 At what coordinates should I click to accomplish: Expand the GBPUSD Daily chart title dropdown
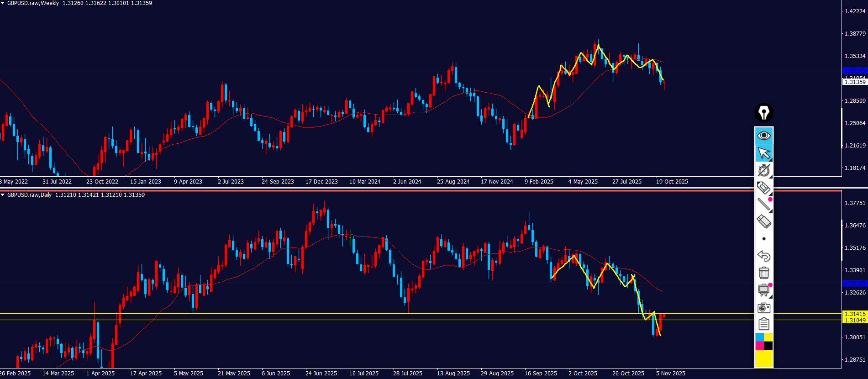3,195
